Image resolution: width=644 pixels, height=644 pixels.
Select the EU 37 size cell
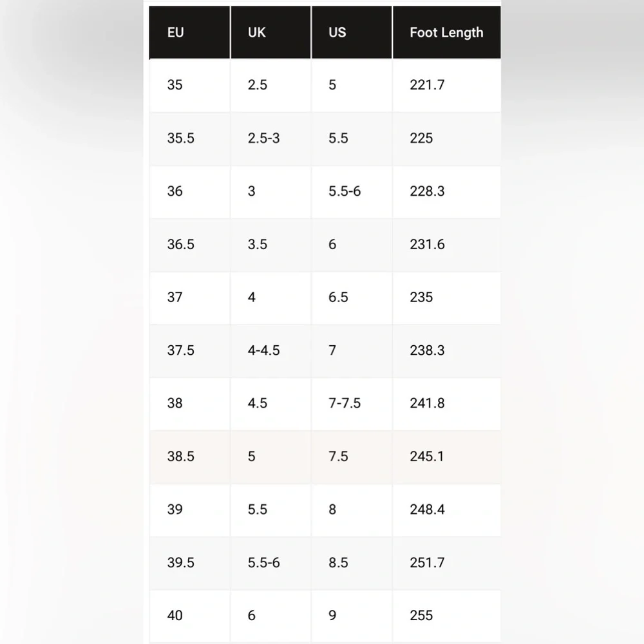tap(190, 298)
